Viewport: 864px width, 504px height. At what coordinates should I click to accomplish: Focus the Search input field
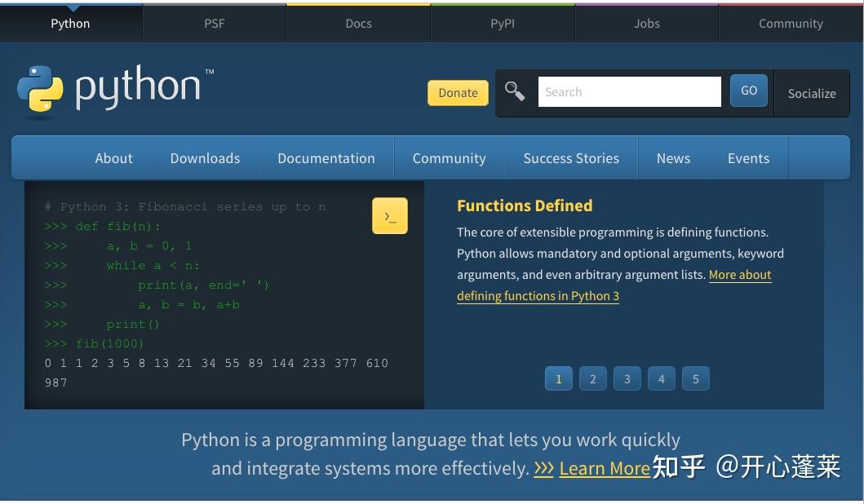629,92
